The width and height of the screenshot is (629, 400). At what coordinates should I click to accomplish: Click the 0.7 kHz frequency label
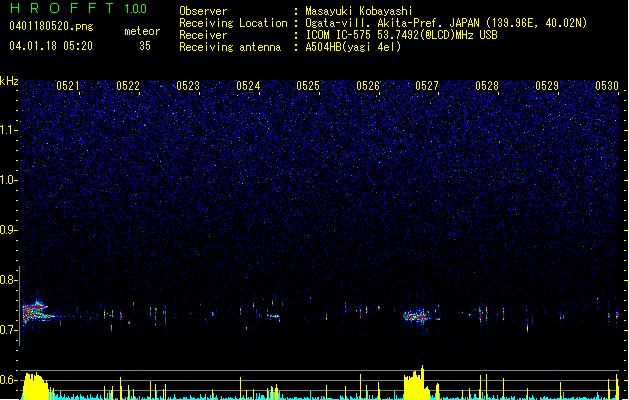[x=9, y=330]
